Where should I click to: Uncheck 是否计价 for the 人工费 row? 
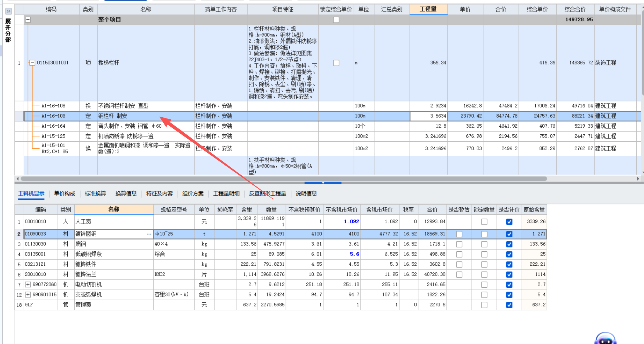click(x=509, y=221)
